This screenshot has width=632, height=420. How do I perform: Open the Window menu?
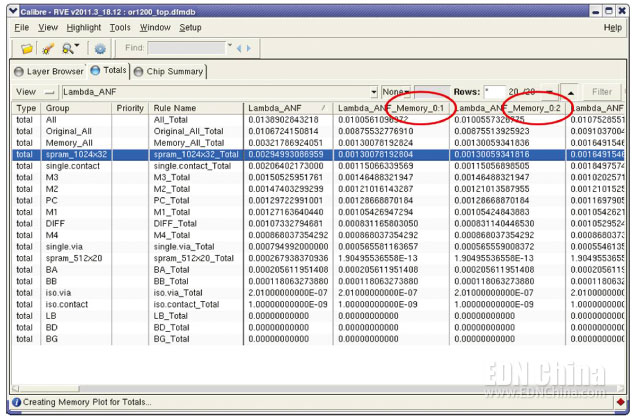155,27
